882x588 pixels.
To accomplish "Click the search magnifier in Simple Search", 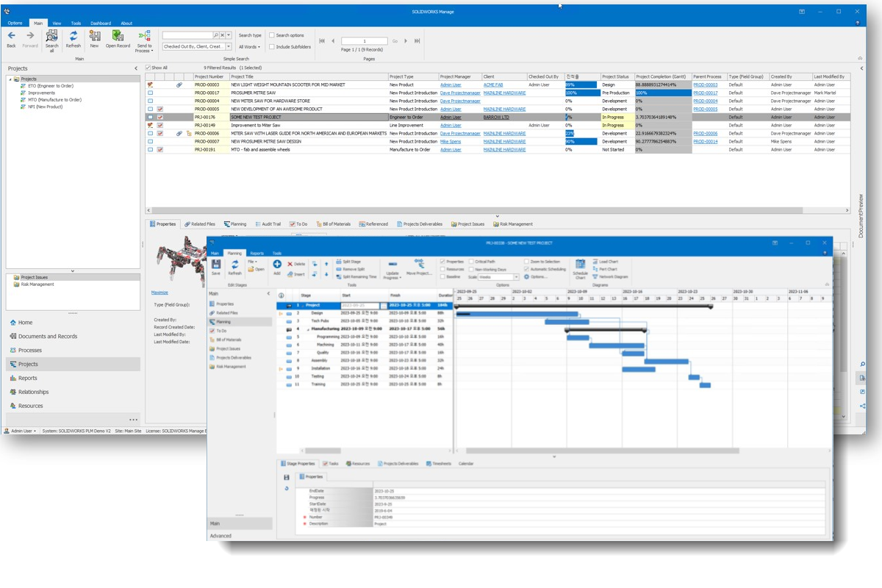I will [x=216, y=35].
